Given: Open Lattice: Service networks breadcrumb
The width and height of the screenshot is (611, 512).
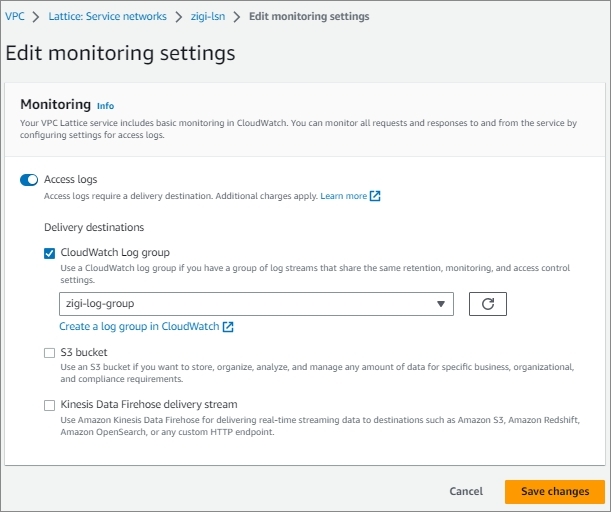Looking at the screenshot, I should 108,16.
